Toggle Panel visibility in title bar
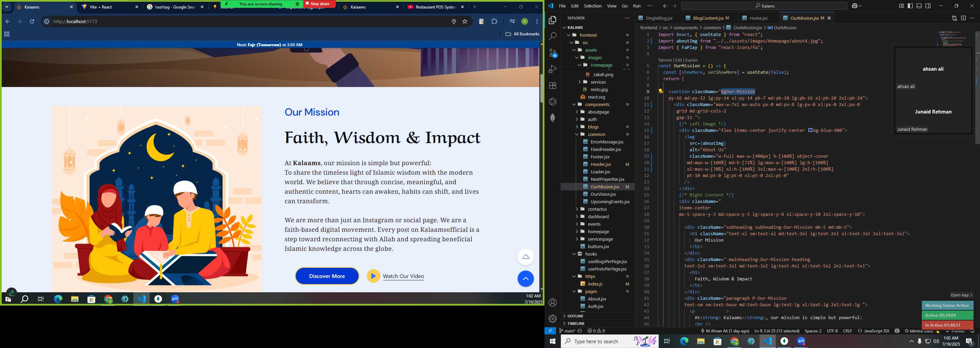The height and width of the screenshot is (348, 980). click(x=919, y=6)
